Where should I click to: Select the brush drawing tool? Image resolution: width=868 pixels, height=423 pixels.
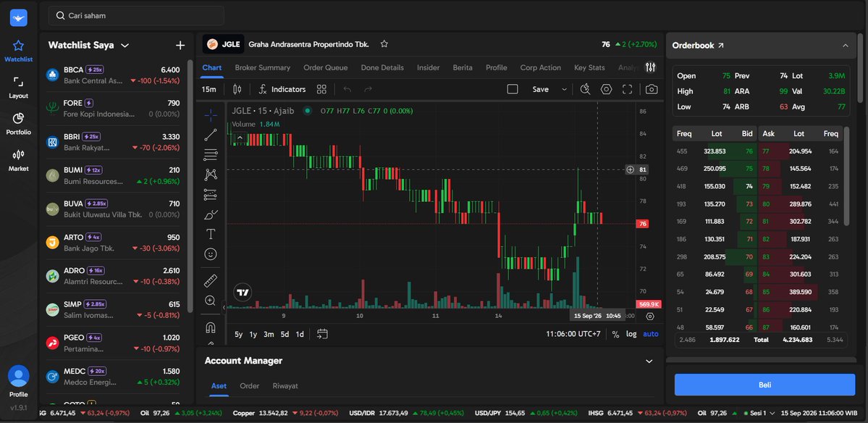pyautogui.click(x=211, y=214)
